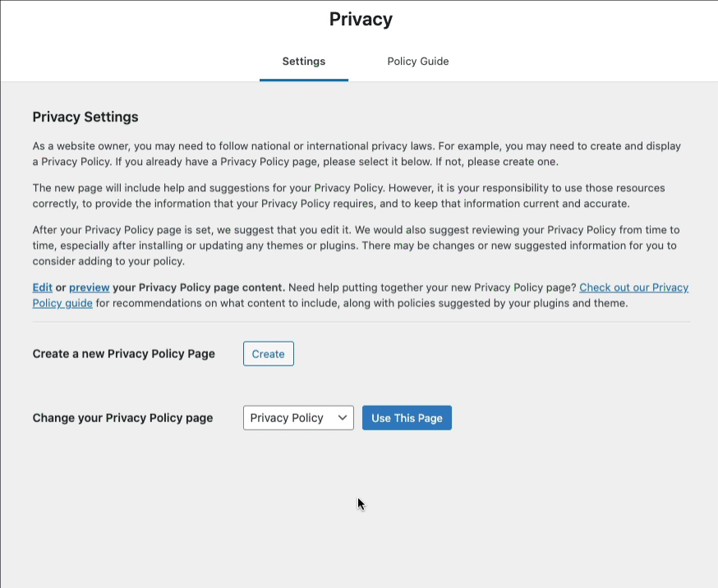Click the chevron on the page selector

340,417
